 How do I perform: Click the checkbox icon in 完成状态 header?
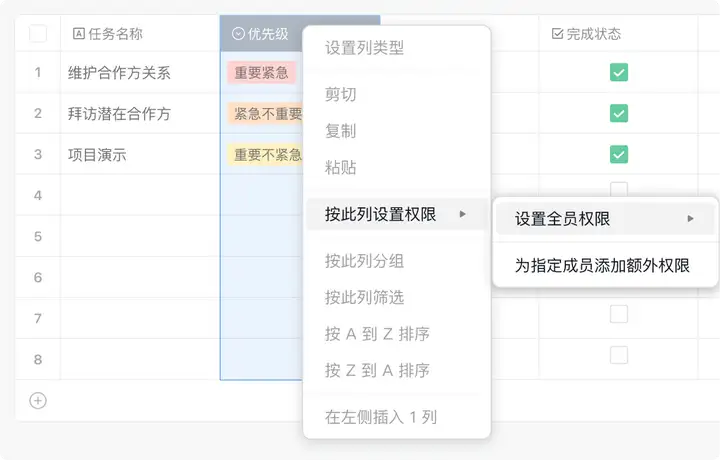557,34
